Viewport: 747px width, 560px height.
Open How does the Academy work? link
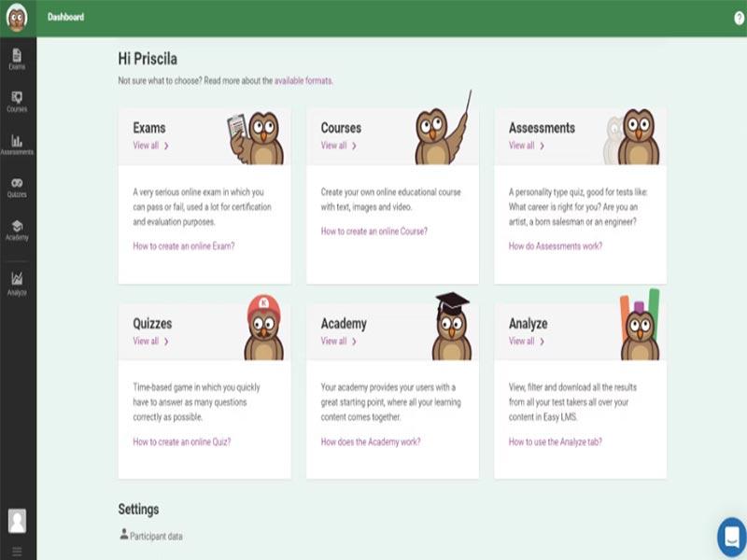click(x=371, y=441)
